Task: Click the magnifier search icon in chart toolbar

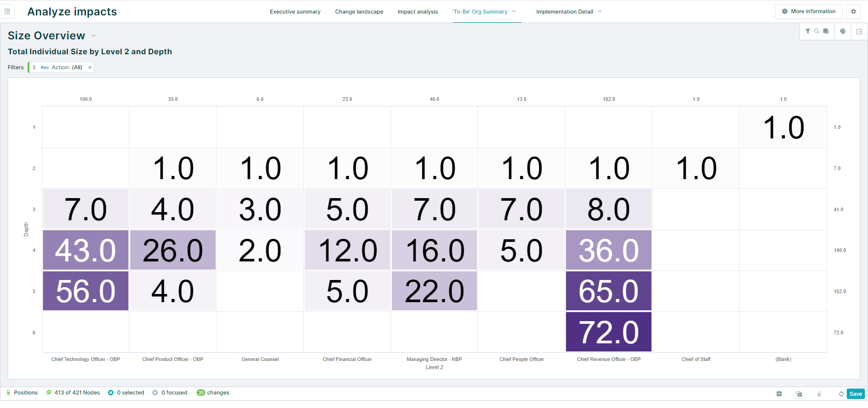Action: (816, 31)
